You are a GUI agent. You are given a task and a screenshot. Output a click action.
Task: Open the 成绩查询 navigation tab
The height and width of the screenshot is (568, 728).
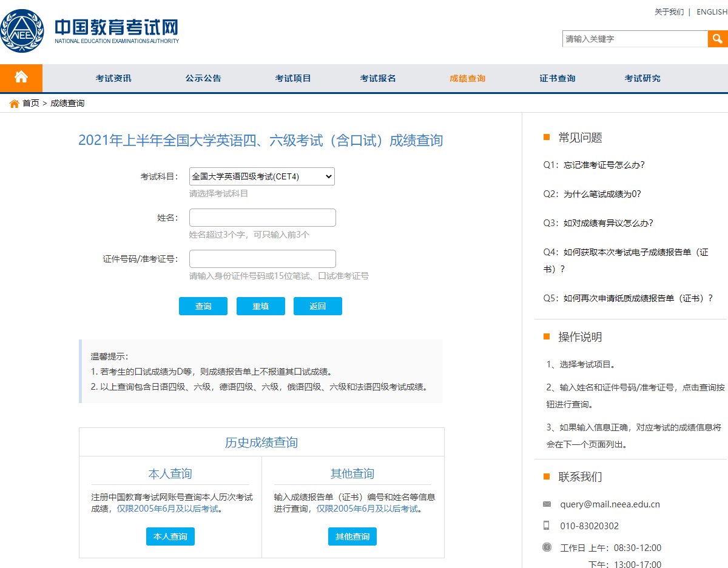467,78
